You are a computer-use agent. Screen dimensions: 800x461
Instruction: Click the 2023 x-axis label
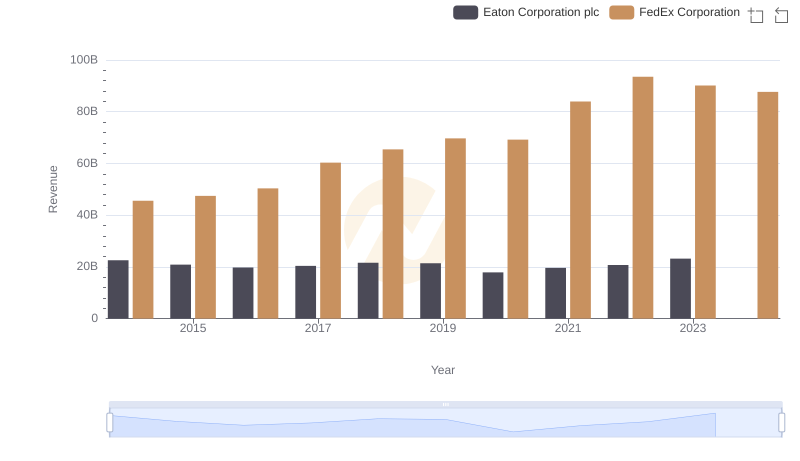[x=693, y=328]
